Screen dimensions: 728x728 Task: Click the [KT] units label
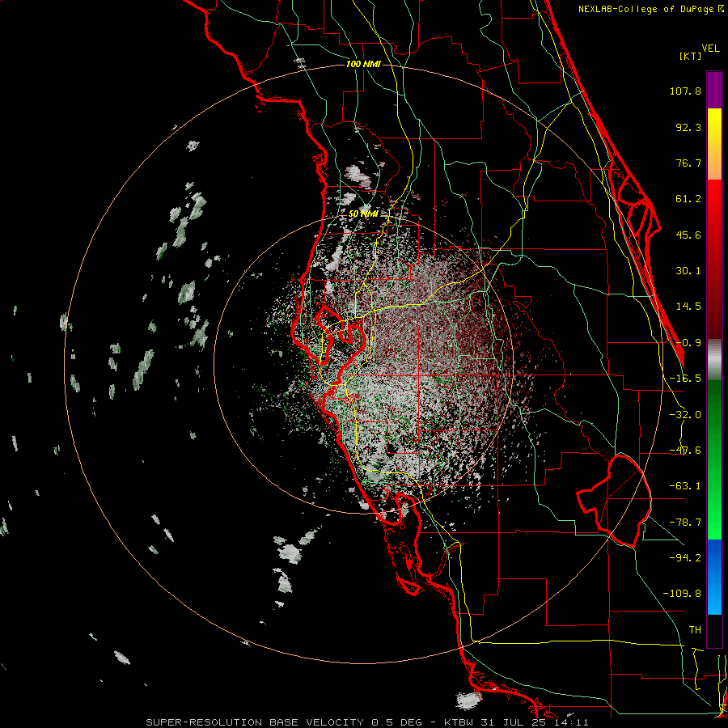[x=691, y=56]
